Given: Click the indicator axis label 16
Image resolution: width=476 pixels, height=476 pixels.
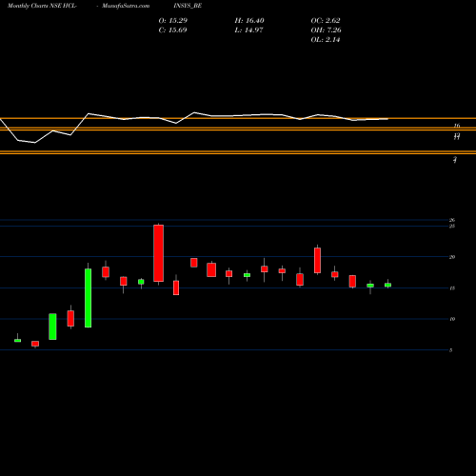Looking at the screenshot, I should click(x=457, y=126).
